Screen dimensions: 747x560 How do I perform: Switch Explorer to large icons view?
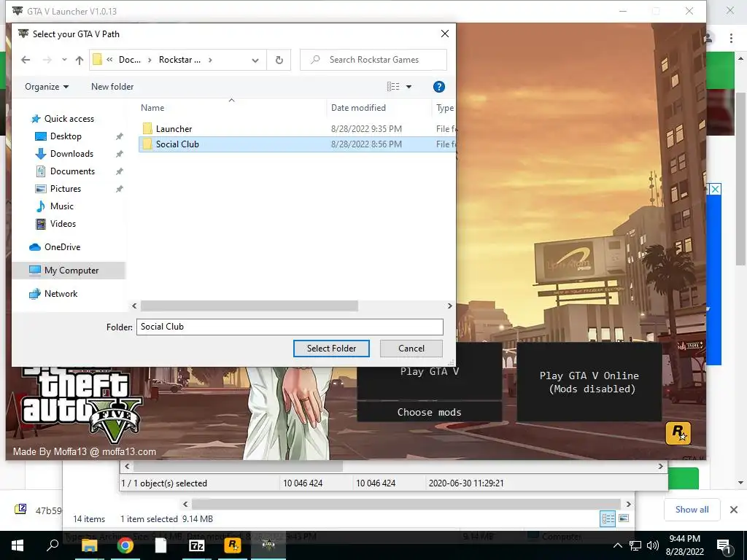click(x=624, y=518)
